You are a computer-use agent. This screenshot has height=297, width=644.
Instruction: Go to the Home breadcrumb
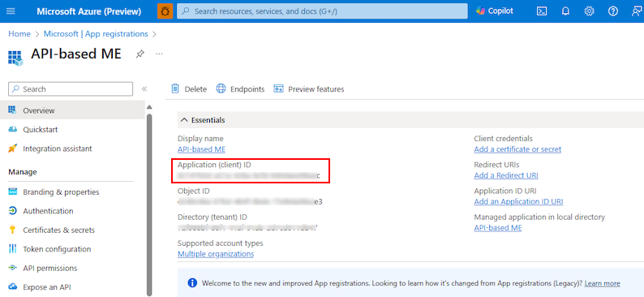(x=19, y=34)
